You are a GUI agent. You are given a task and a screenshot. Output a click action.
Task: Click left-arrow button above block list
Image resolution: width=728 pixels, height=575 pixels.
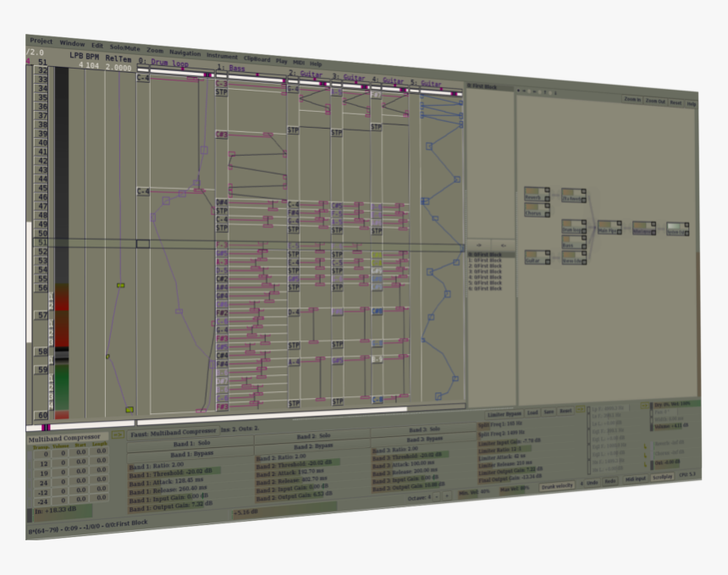[503, 246]
